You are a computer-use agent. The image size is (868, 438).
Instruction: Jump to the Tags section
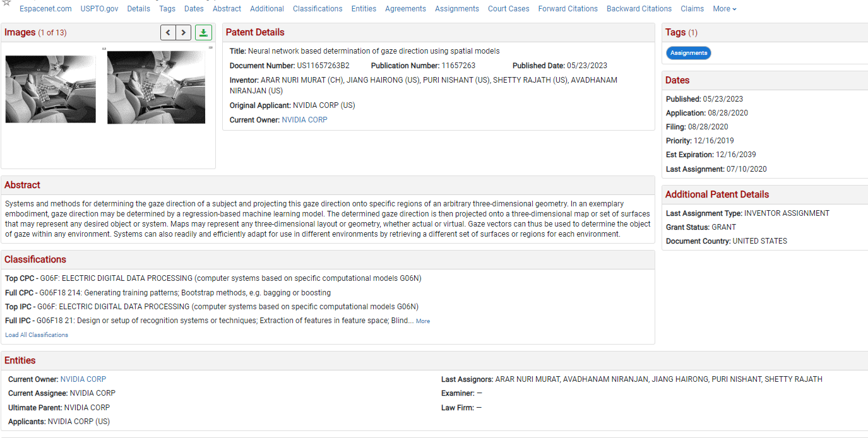point(167,9)
